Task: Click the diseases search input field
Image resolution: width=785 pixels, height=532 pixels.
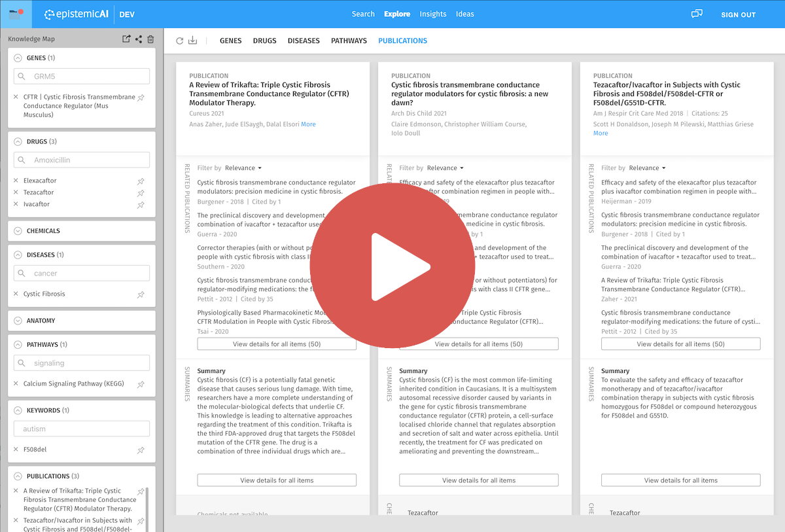Action: [82, 274]
